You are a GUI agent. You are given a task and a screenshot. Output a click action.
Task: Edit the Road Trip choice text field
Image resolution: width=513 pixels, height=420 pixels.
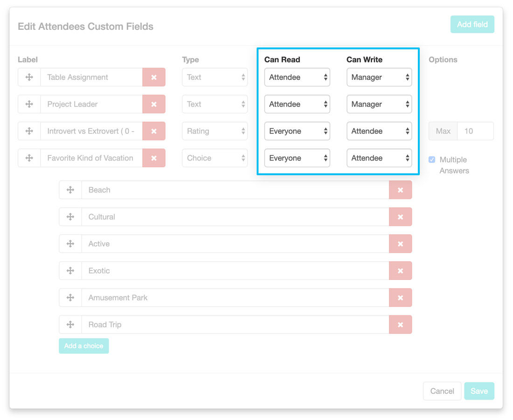pyautogui.click(x=235, y=324)
